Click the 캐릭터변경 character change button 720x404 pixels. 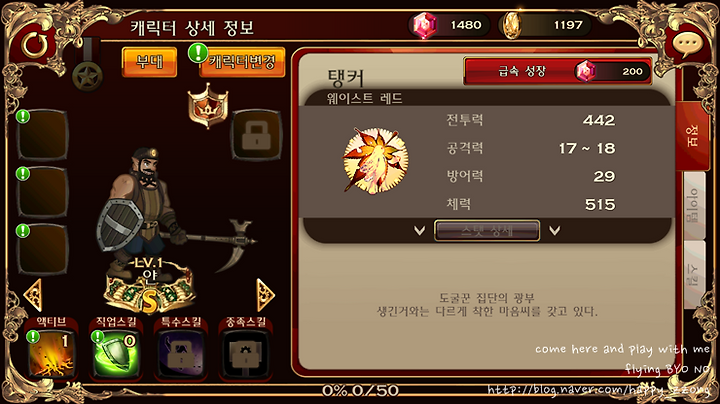(242, 62)
